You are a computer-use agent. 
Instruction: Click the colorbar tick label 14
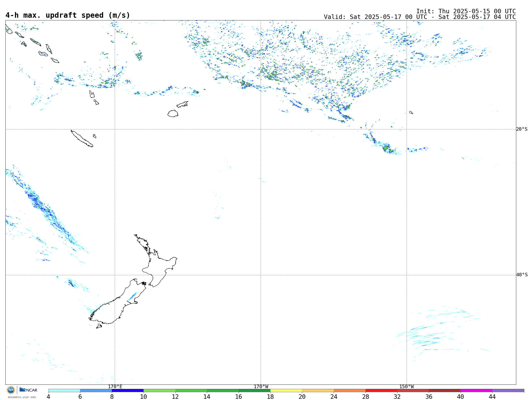click(x=207, y=397)
